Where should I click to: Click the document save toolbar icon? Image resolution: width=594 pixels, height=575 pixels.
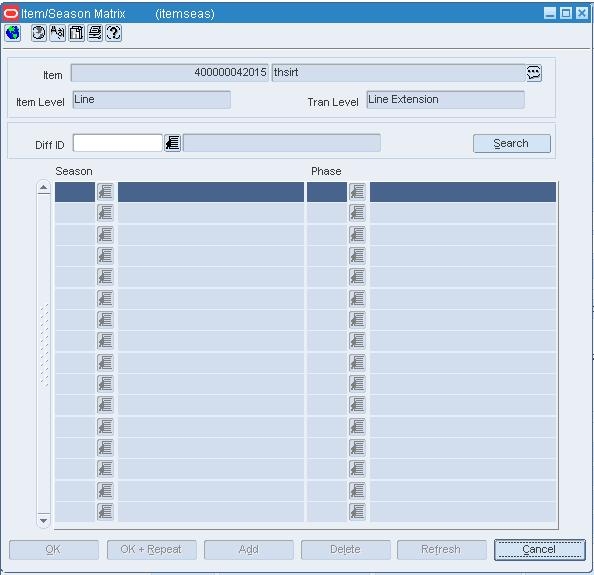[x=77, y=33]
